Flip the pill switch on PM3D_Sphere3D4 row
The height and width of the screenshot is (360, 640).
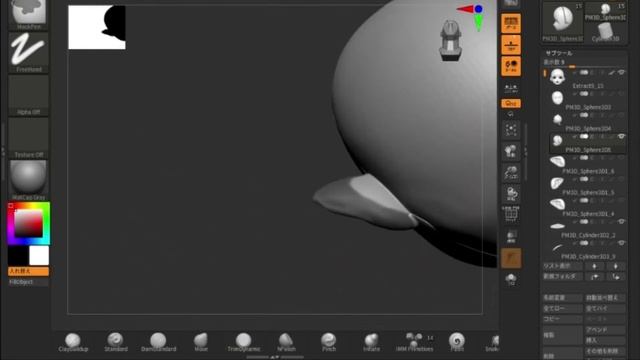click(584, 115)
